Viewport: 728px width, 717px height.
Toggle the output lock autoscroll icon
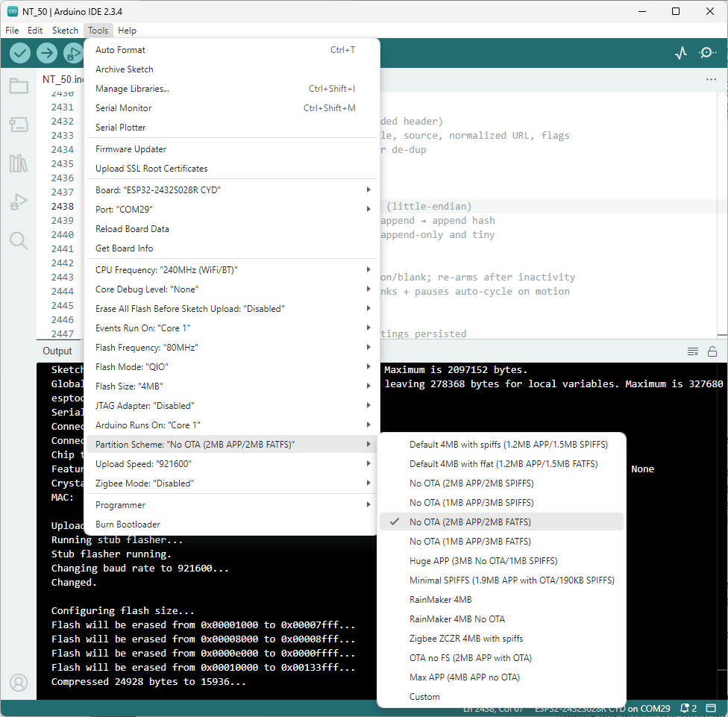pyautogui.click(x=712, y=351)
